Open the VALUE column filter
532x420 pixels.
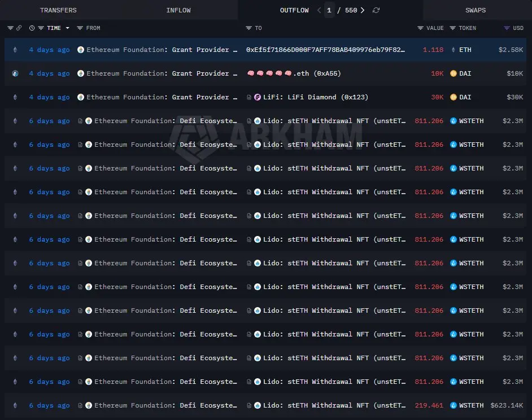point(420,28)
